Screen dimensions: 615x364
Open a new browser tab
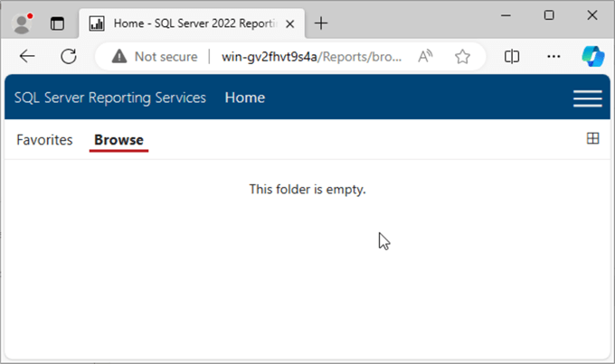coord(321,23)
